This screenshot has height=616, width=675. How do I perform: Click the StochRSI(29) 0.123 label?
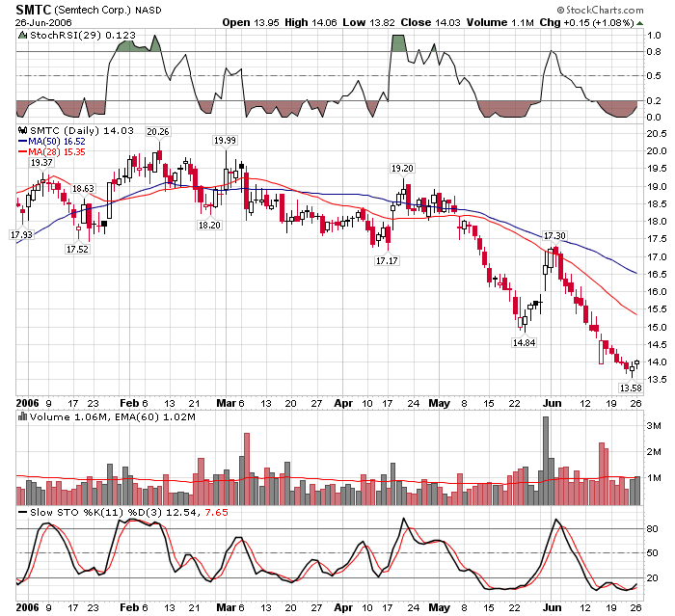click(x=83, y=36)
